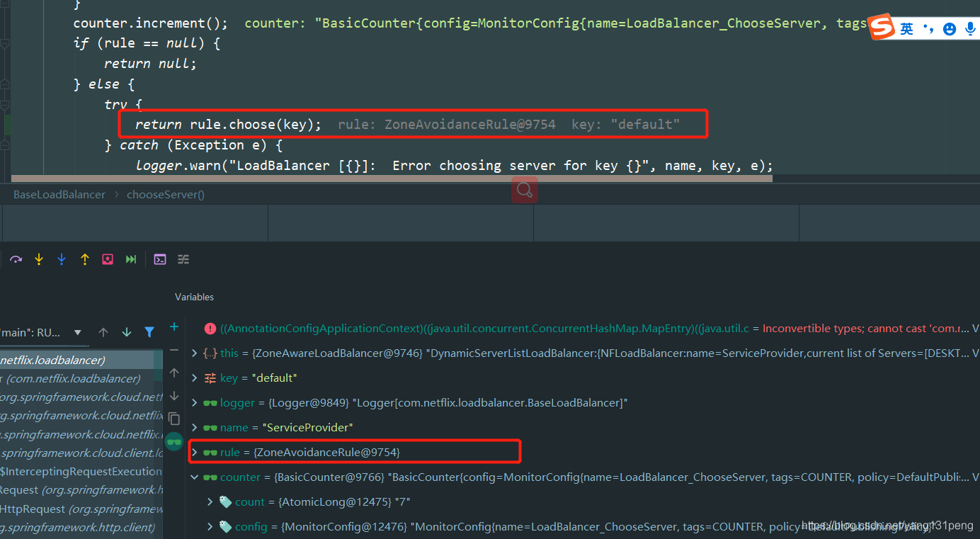Expand the key variable node
This screenshot has height=539, width=980.
point(194,378)
